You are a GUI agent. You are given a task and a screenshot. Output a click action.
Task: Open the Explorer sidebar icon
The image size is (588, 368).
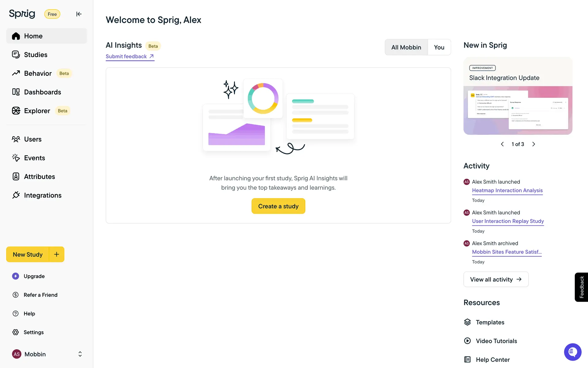(x=16, y=111)
